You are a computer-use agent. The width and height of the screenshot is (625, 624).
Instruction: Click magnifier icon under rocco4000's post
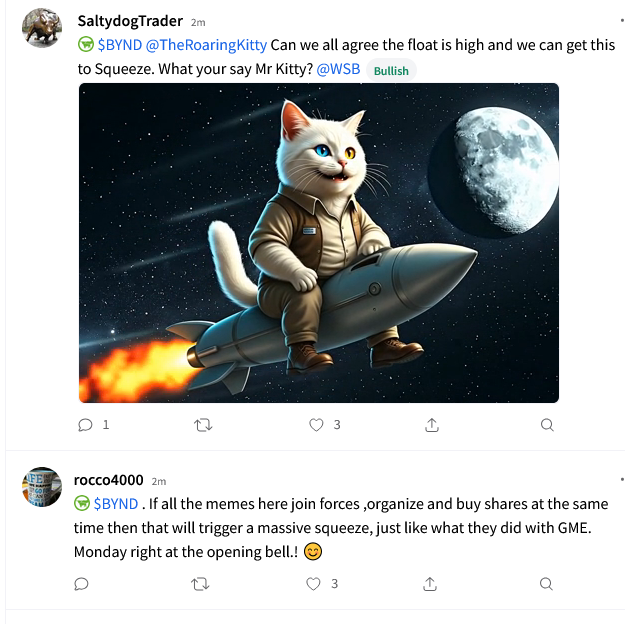[x=546, y=584]
